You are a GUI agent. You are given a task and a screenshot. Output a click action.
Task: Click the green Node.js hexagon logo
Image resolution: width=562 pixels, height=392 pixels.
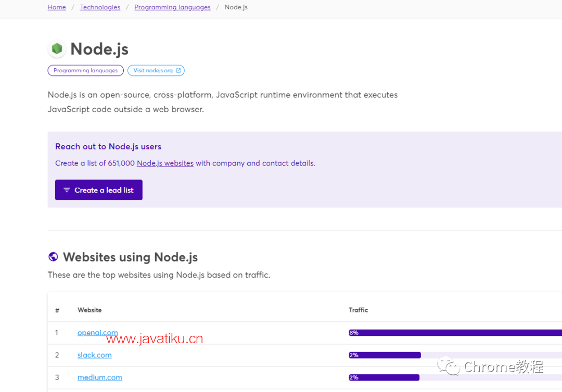click(57, 48)
